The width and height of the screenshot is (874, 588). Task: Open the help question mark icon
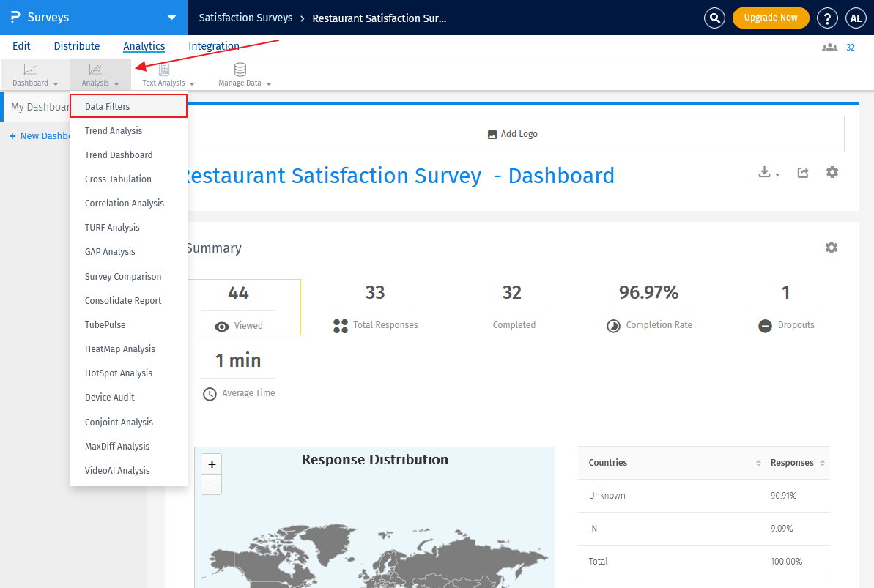point(827,18)
